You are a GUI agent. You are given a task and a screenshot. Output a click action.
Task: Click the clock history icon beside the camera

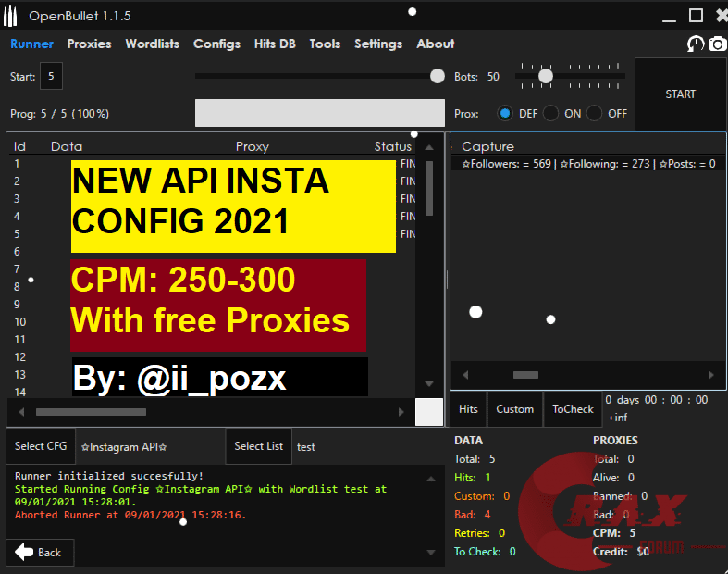pyautogui.click(x=695, y=44)
